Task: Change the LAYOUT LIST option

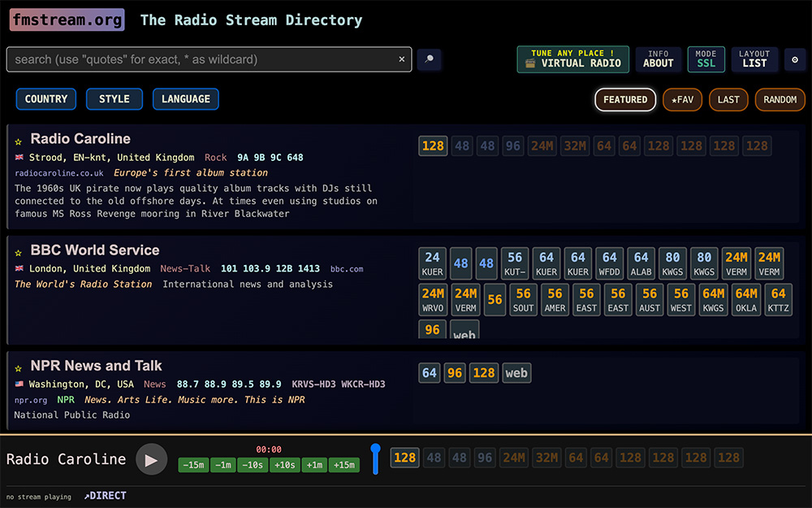Action: tap(754, 59)
